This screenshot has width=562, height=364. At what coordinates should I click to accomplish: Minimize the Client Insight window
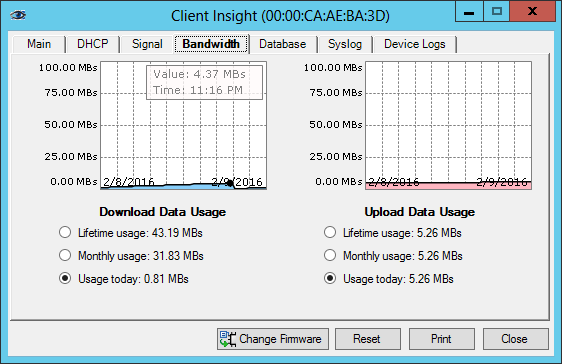469,12
